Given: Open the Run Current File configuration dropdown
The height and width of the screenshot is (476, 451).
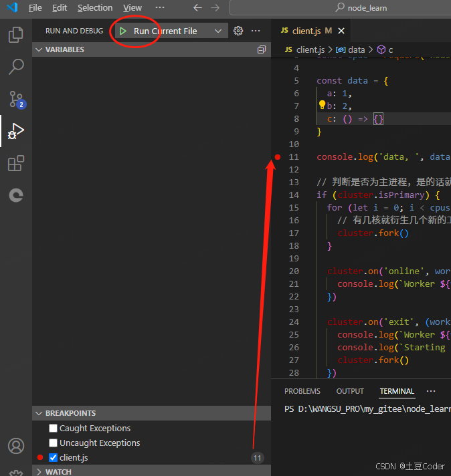Looking at the screenshot, I should [x=218, y=31].
